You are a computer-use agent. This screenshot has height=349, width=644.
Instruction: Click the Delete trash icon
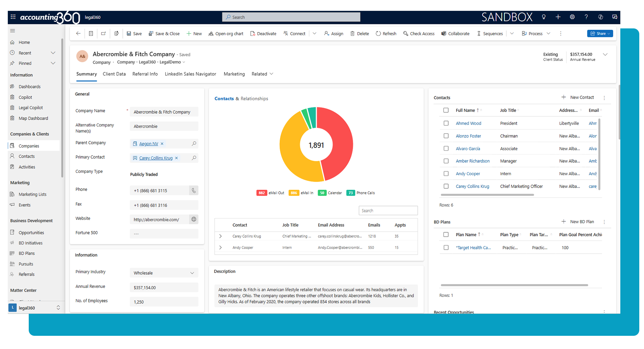coord(353,33)
